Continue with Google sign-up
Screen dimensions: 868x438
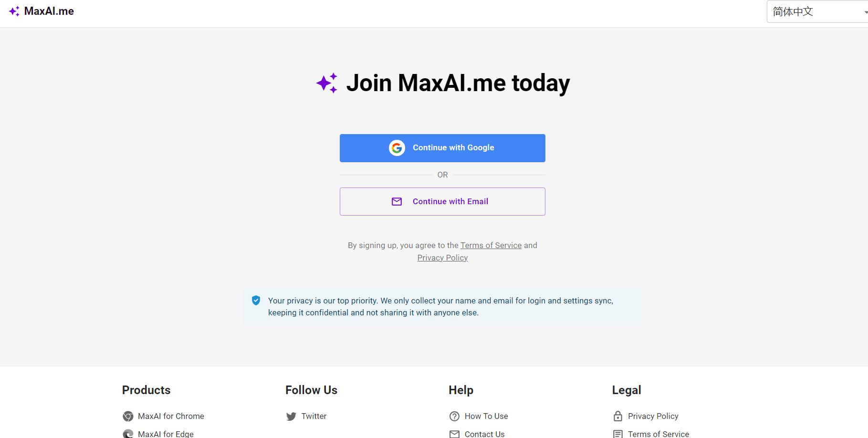point(442,148)
